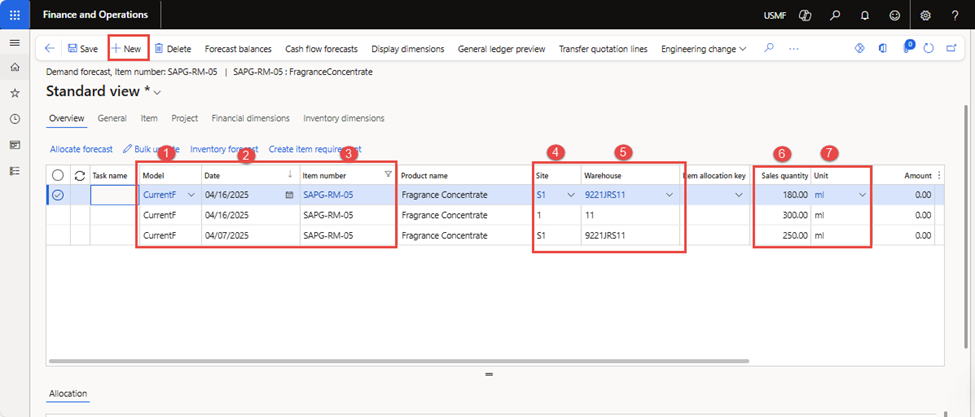Viewport: 975px width, 417px height.
Task: Click Transfer quotation lines
Action: point(603,48)
